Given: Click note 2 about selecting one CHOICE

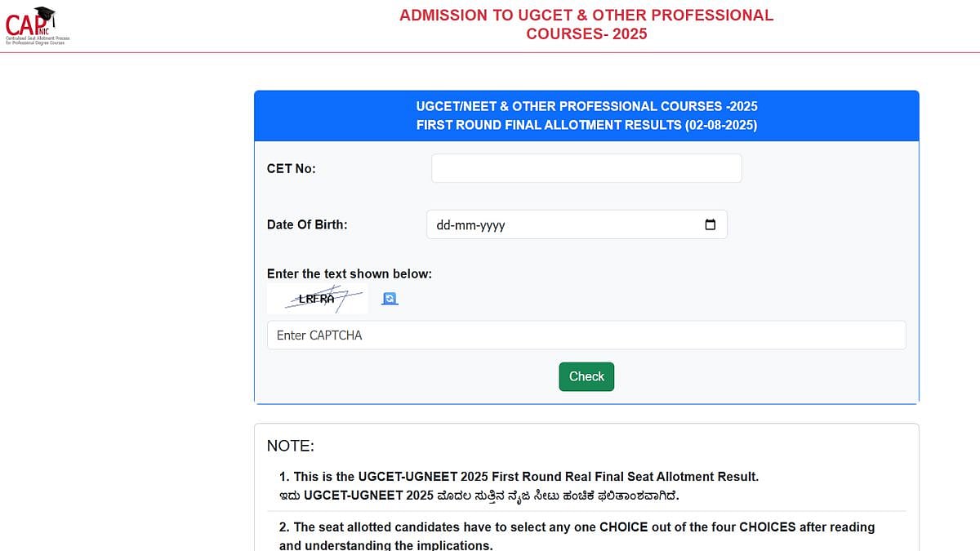Looking at the screenshot, I should (577, 527).
